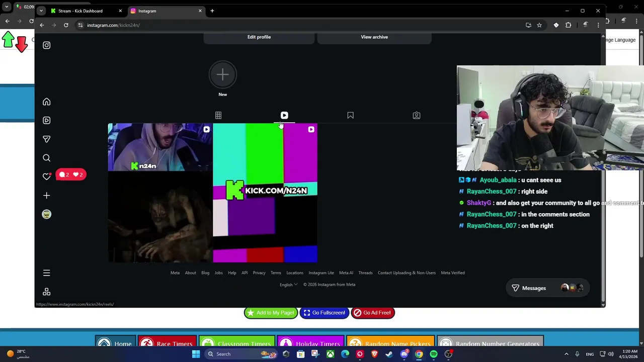Open the KICK.COM/N24N colorful reel thumbnail
644x362 pixels.
[265, 193]
